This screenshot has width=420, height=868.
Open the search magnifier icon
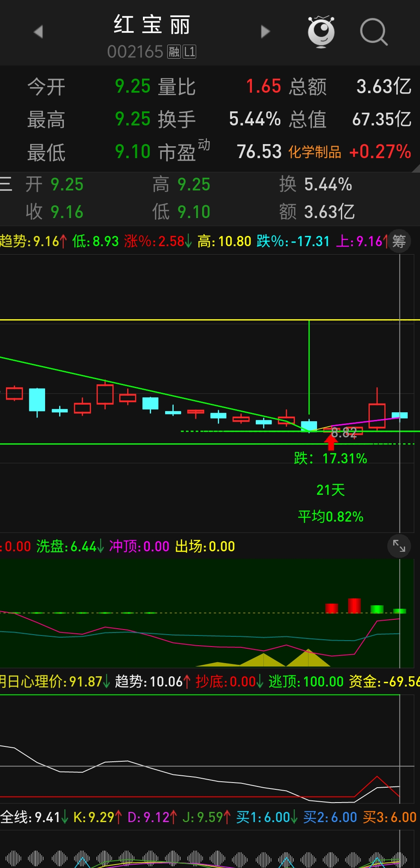point(374,32)
